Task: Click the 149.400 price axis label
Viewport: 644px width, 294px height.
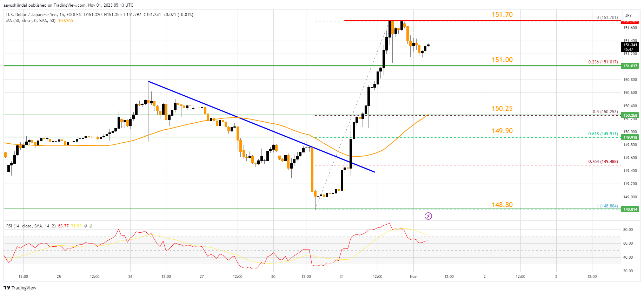Action: [630, 171]
